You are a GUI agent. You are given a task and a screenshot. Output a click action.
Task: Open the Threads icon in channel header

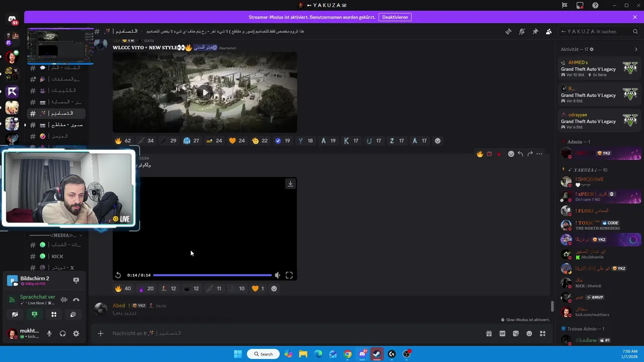point(508,31)
